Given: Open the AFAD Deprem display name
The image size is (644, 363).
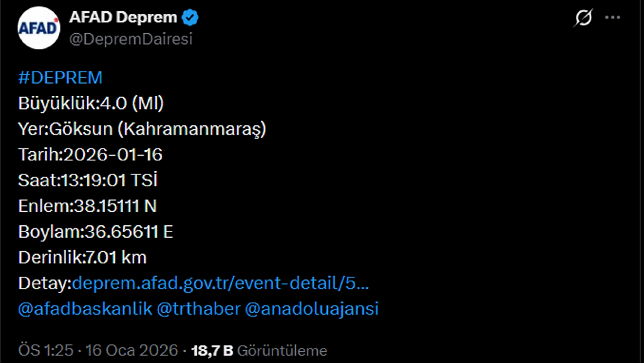Looking at the screenshot, I should tap(123, 16).
